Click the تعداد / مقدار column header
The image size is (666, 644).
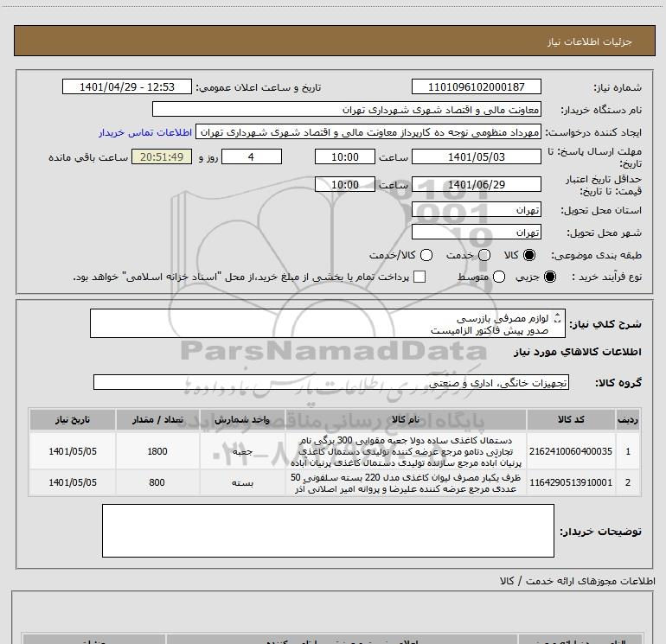(157, 419)
